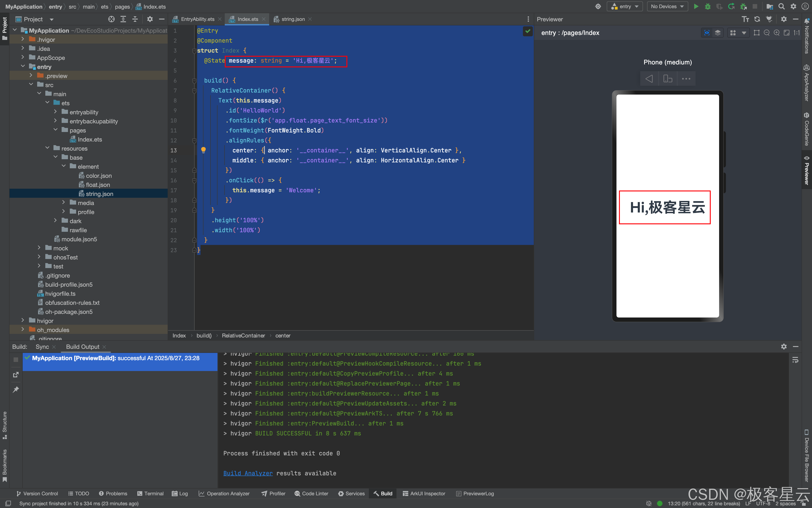812x508 pixels.
Task: Click the green Debug bug icon
Action: 708,6
